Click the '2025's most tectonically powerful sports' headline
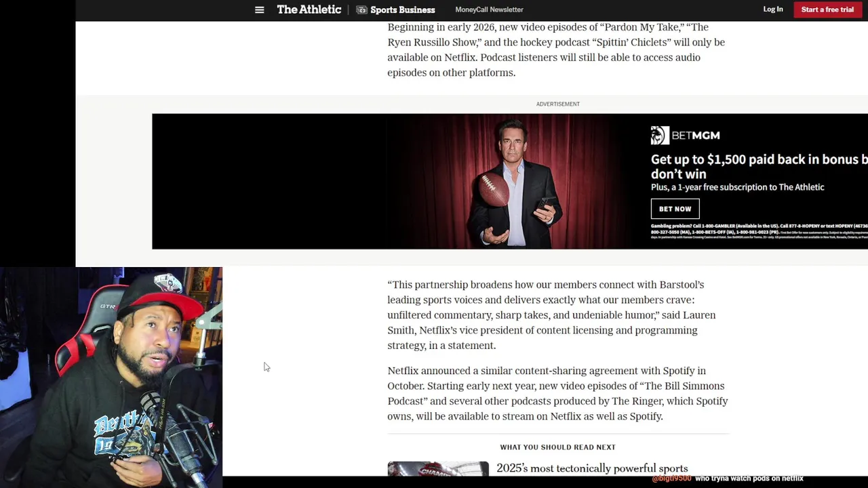 (x=592, y=468)
